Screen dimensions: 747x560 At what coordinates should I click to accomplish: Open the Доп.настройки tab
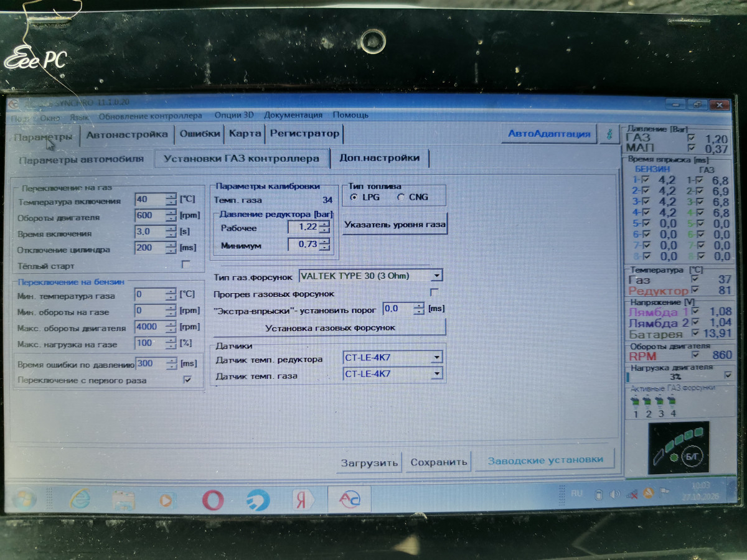click(380, 158)
